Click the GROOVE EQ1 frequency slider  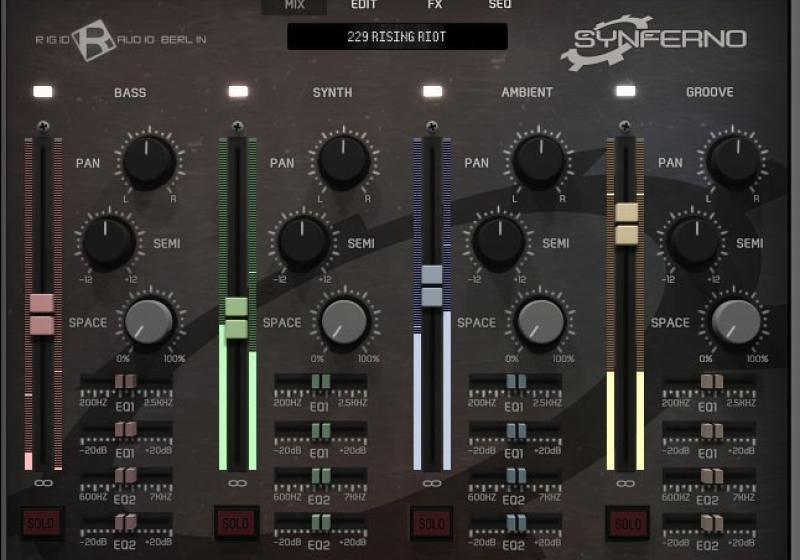click(x=710, y=381)
